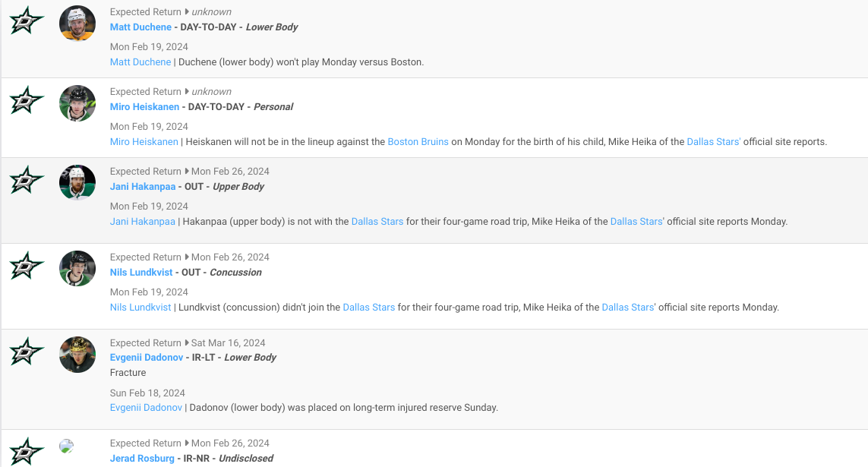Image resolution: width=868 pixels, height=467 pixels.
Task: Open Miro Heiskanen's player headshot
Action: pyautogui.click(x=77, y=103)
